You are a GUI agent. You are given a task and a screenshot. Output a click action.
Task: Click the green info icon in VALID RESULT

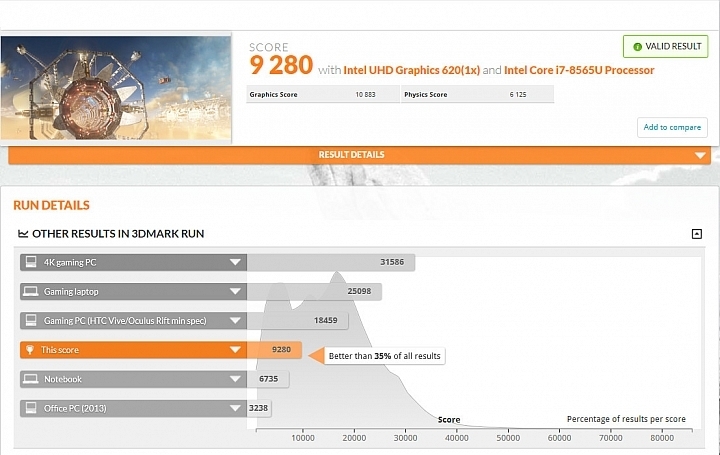[x=637, y=47]
